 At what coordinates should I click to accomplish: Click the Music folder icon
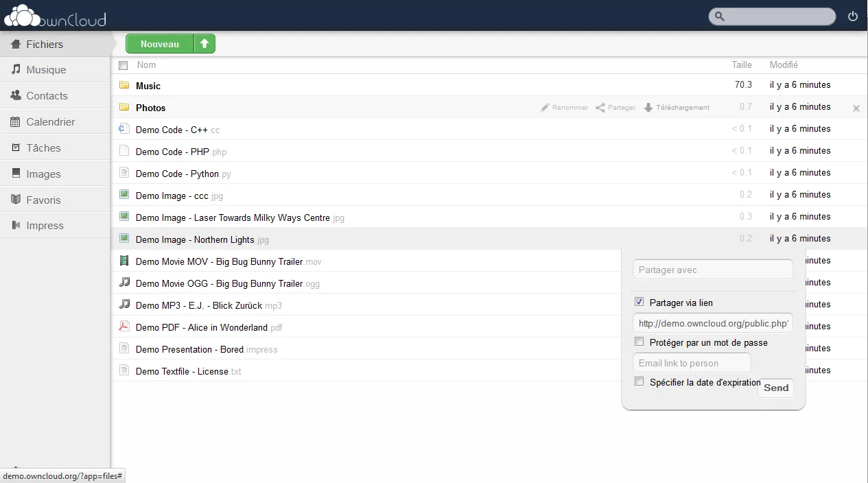click(124, 85)
